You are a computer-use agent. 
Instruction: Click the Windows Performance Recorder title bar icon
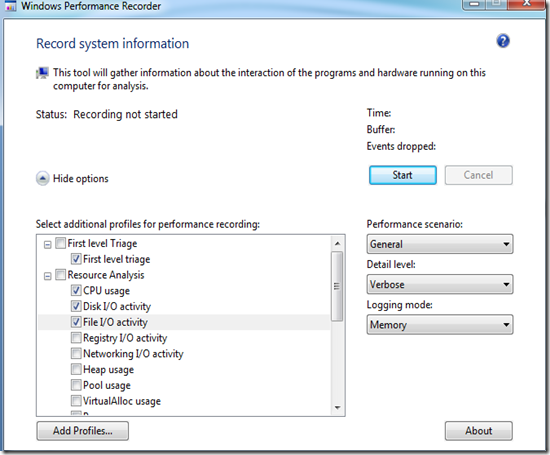tap(11, 6)
